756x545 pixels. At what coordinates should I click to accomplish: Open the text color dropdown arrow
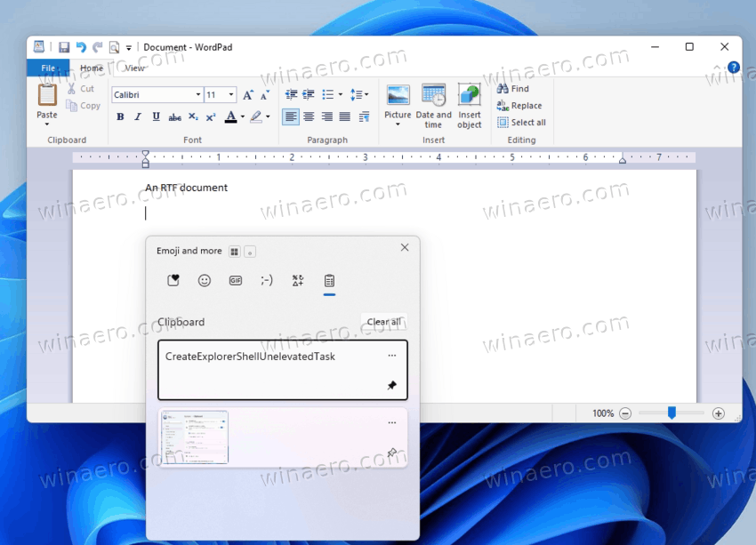click(x=243, y=116)
